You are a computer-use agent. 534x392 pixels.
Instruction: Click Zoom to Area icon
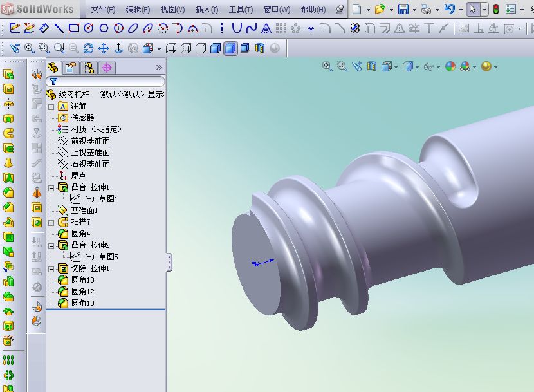pos(44,48)
